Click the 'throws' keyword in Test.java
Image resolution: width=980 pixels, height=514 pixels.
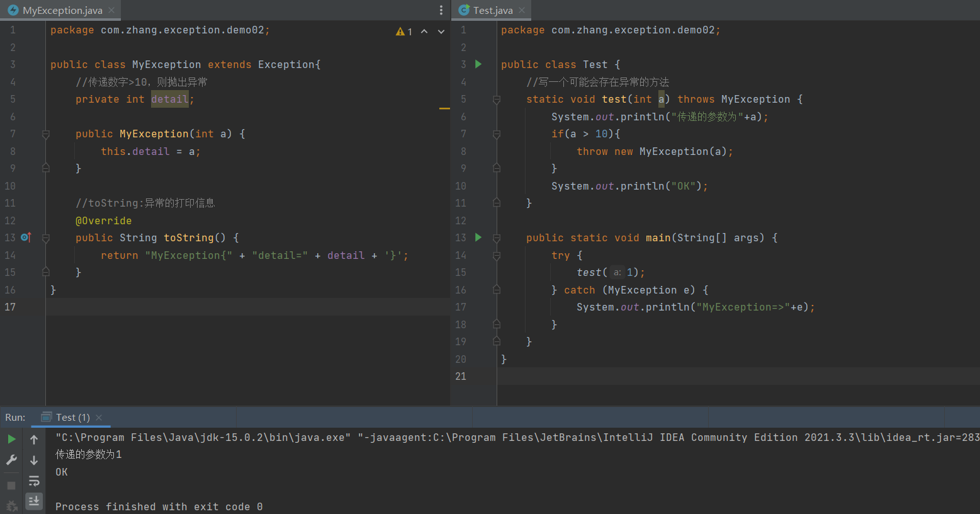tap(696, 99)
